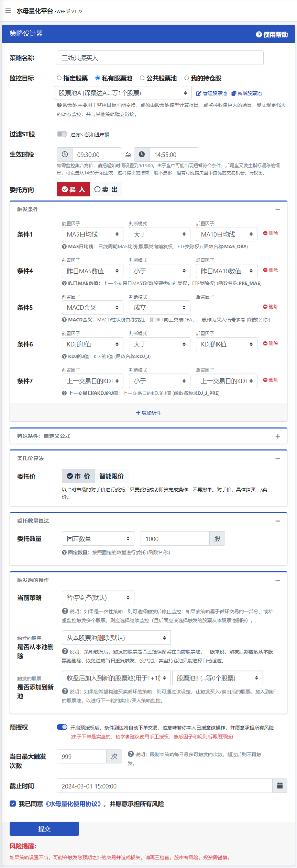
Task: Click the 新增股票池 copy icon
Action: [234, 93]
